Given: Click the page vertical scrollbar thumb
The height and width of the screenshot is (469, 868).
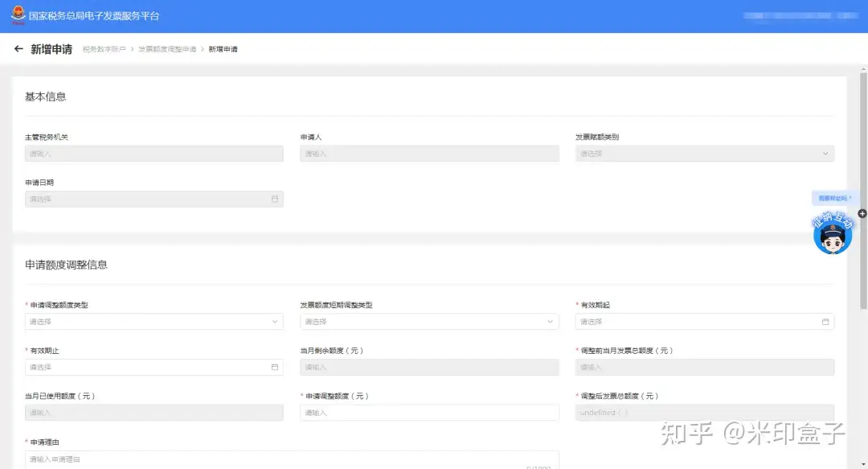Looking at the screenshot, I should click(x=863, y=190).
